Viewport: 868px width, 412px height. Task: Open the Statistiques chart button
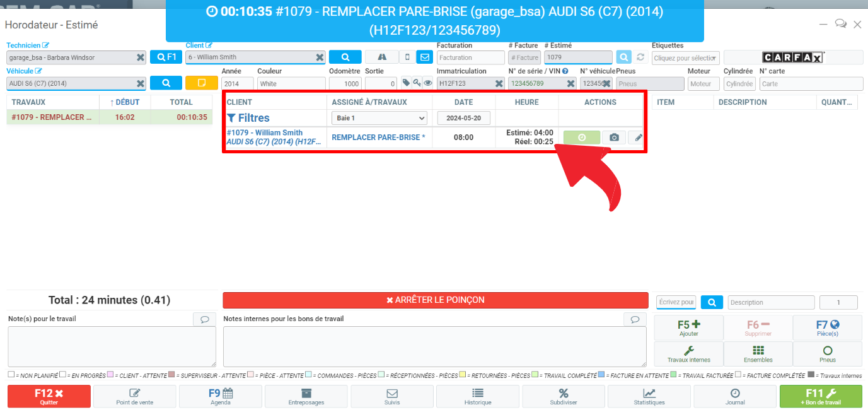point(649,396)
